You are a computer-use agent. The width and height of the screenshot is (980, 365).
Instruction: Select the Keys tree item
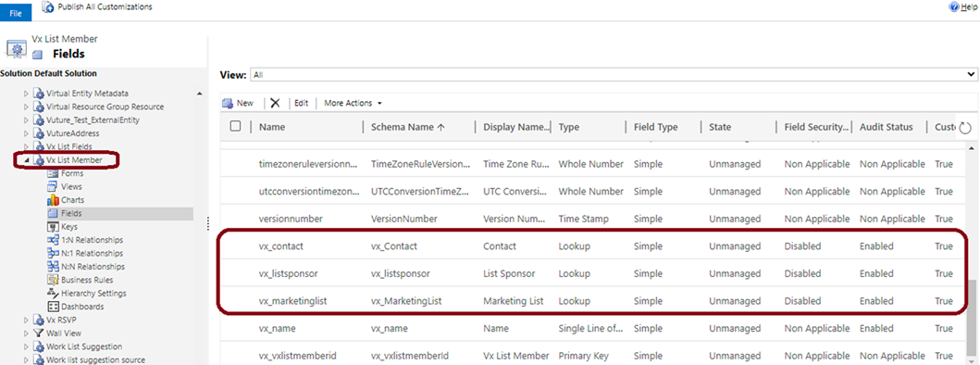tap(69, 227)
